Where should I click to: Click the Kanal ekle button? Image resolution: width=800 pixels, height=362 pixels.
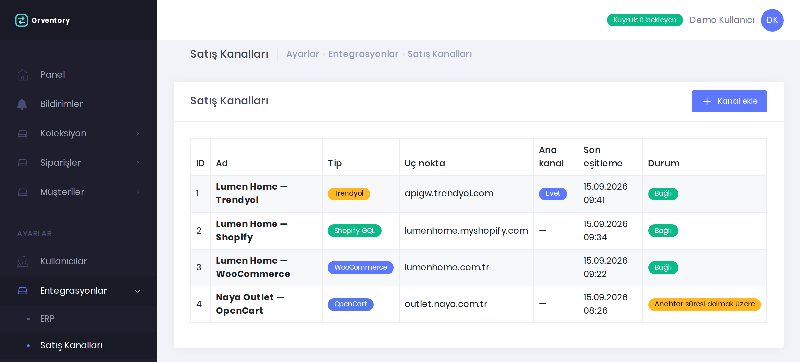[729, 101]
